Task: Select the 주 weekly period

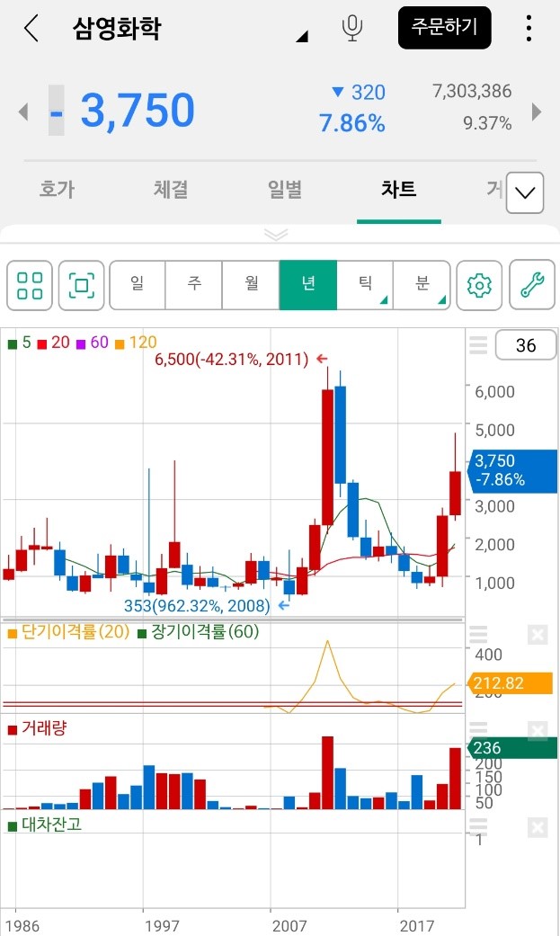Action: click(x=194, y=285)
